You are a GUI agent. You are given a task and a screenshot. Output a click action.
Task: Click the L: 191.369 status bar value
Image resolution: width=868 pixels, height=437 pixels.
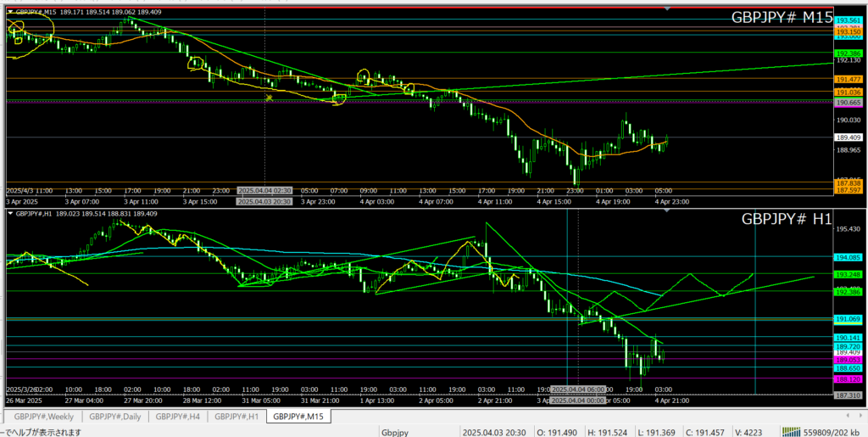pyautogui.click(x=658, y=431)
